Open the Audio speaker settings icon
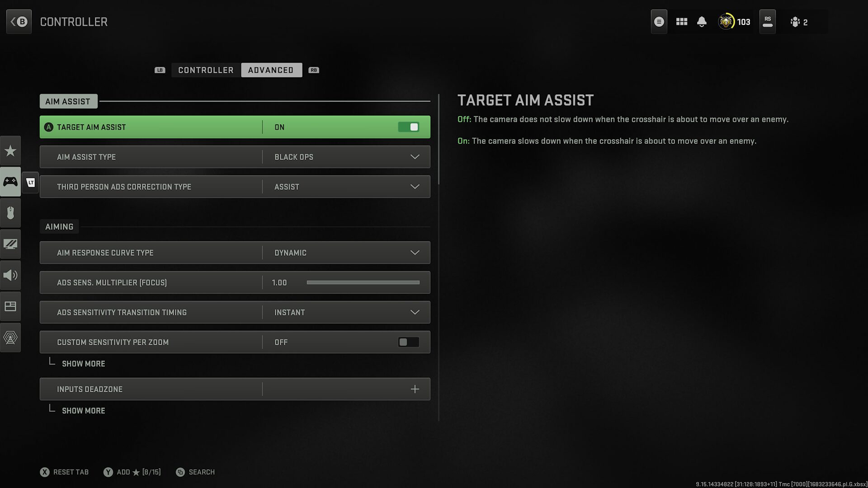The height and width of the screenshot is (488, 868). click(10, 275)
